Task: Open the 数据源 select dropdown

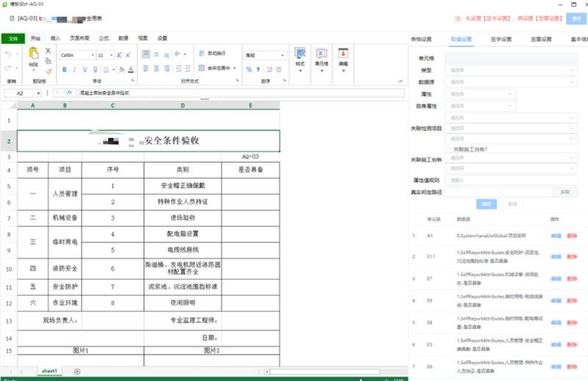Action: [511, 82]
